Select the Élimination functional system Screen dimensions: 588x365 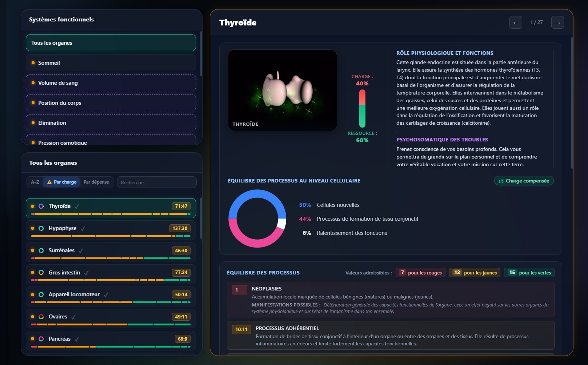tap(111, 123)
